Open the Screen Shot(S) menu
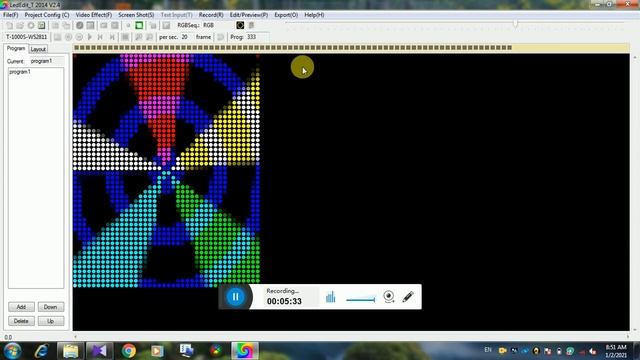The width and height of the screenshot is (640, 360). (136, 15)
